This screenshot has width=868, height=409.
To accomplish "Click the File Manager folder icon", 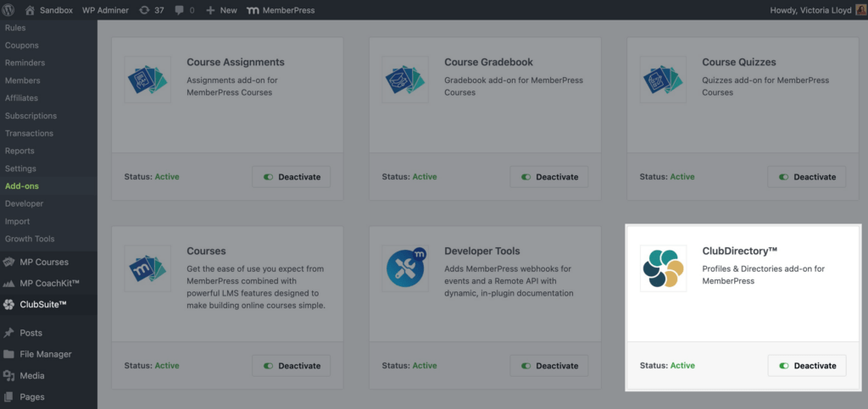I will click(8, 354).
